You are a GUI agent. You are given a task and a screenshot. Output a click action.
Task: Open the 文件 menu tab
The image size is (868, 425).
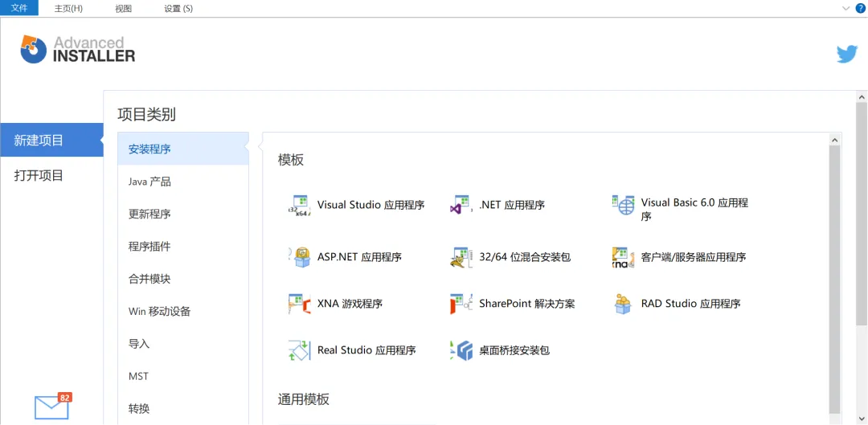(x=19, y=8)
